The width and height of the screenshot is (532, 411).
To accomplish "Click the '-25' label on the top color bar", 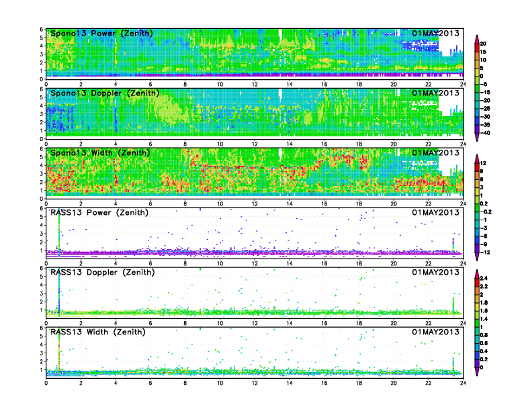I will [485, 109].
